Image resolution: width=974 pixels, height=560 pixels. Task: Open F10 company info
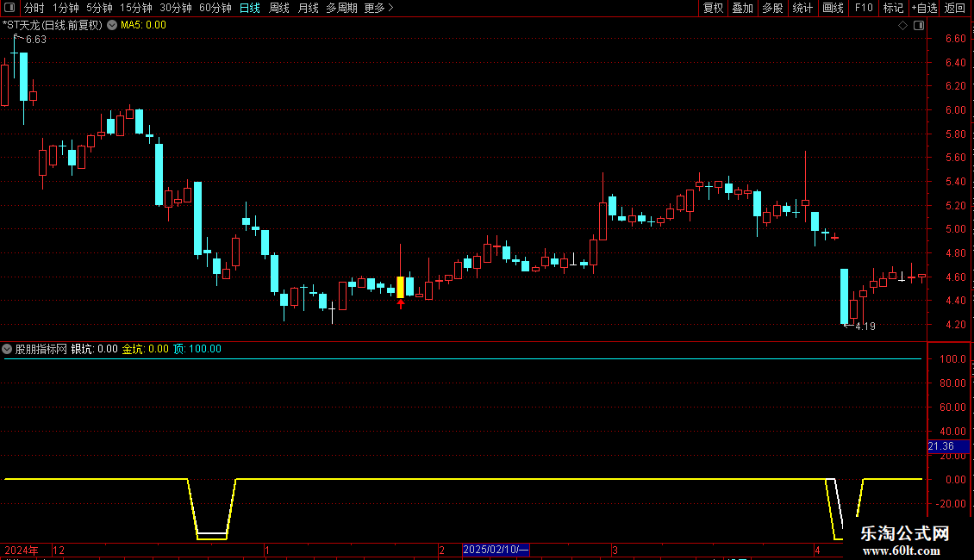coord(864,8)
